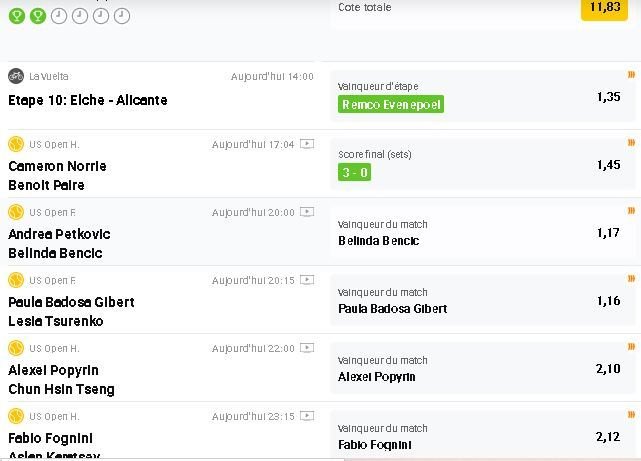Open live stream icon for Badosa vs Tsurenko

(x=307, y=280)
